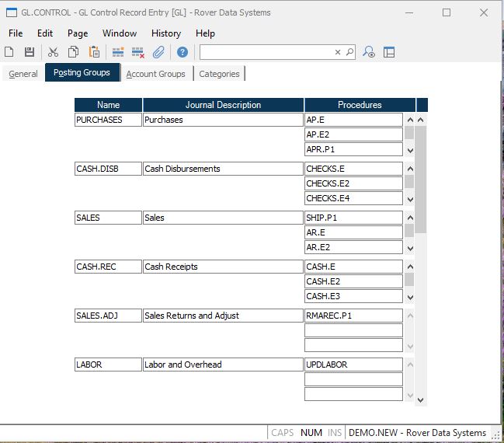Switch to the Account Groups tab

(155, 74)
